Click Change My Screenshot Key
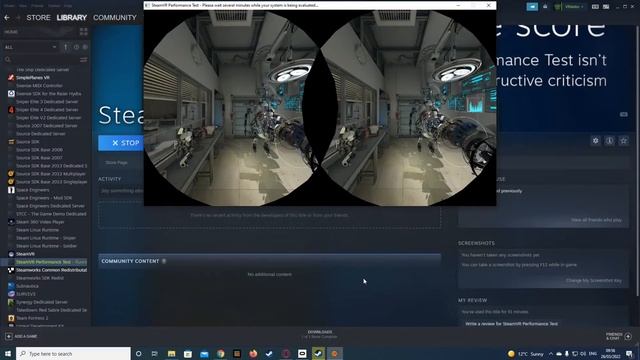 594,280
